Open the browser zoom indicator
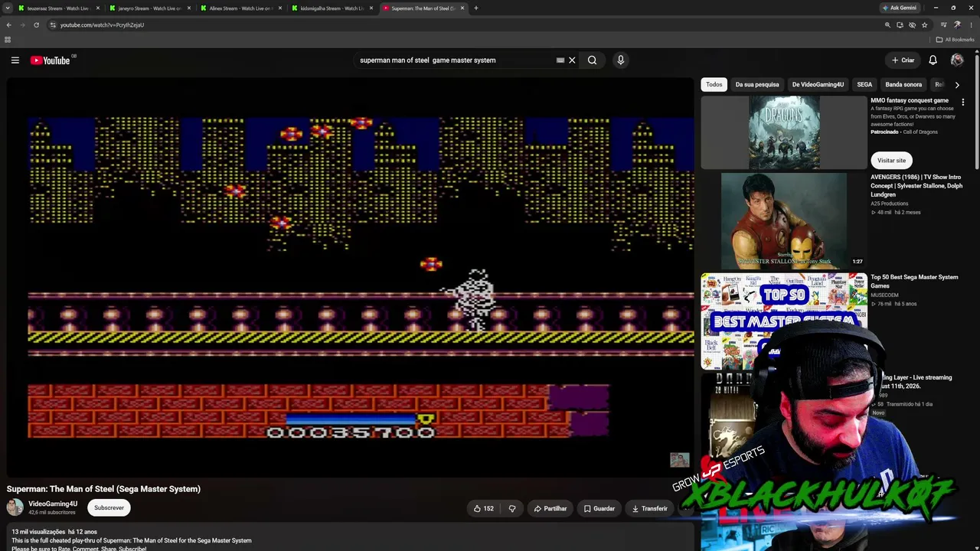This screenshot has height=551, width=980. pyautogui.click(x=887, y=24)
